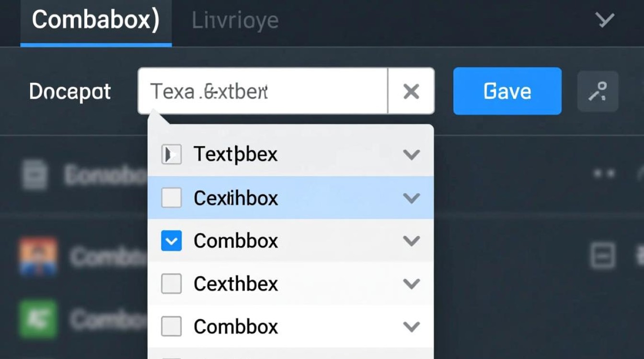Click the triangle icon beside the Textbbex entry

click(171, 154)
